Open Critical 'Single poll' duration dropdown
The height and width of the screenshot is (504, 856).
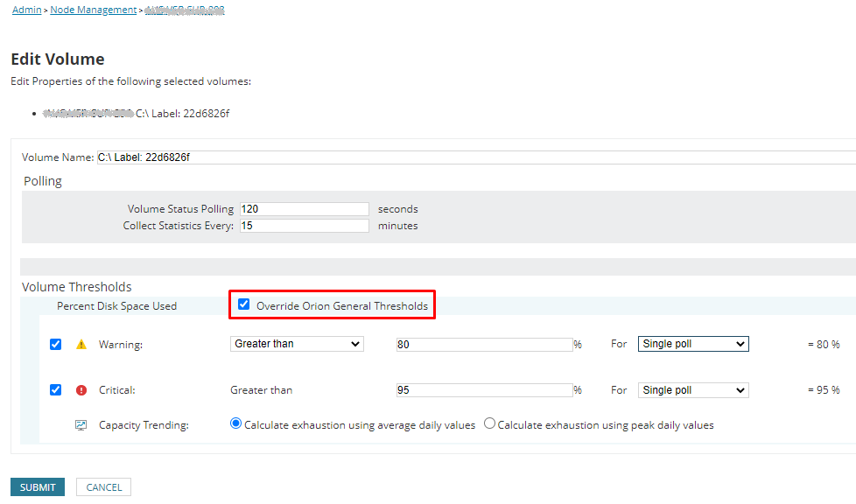(693, 390)
